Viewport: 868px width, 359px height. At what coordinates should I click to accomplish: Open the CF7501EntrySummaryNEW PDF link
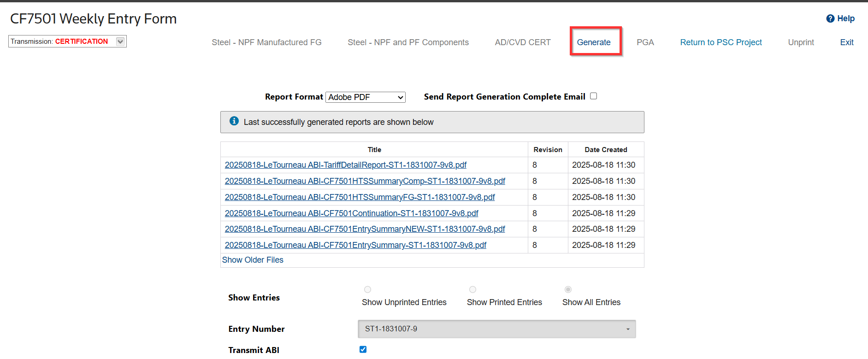click(x=365, y=229)
